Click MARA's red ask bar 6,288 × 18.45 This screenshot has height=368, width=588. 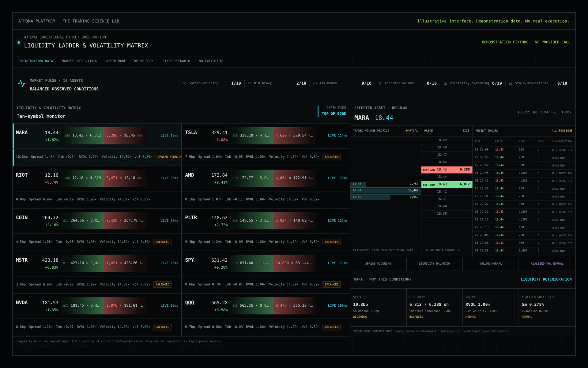[x=125, y=136]
